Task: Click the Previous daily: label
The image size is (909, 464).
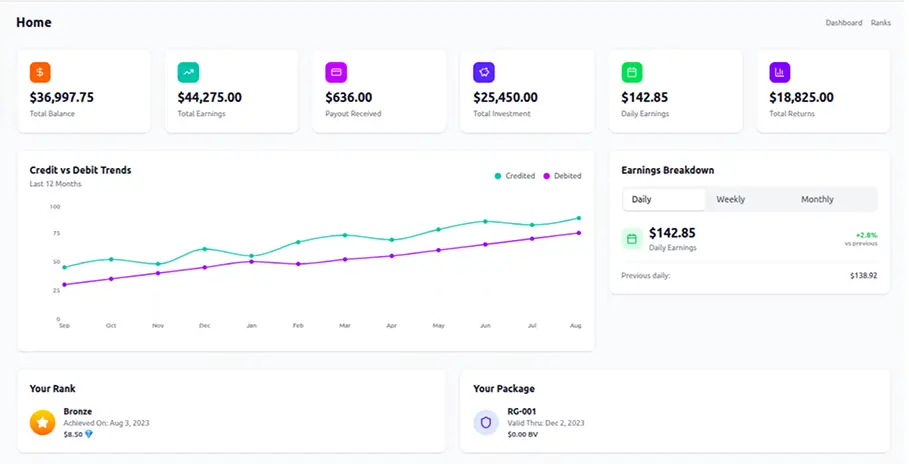Action: click(646, 276)
